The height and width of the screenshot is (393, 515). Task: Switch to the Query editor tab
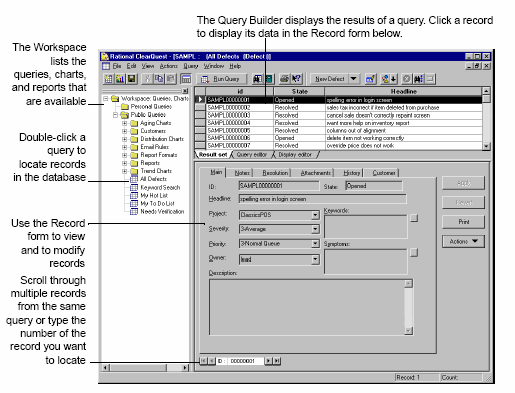[x=252, y=155]
